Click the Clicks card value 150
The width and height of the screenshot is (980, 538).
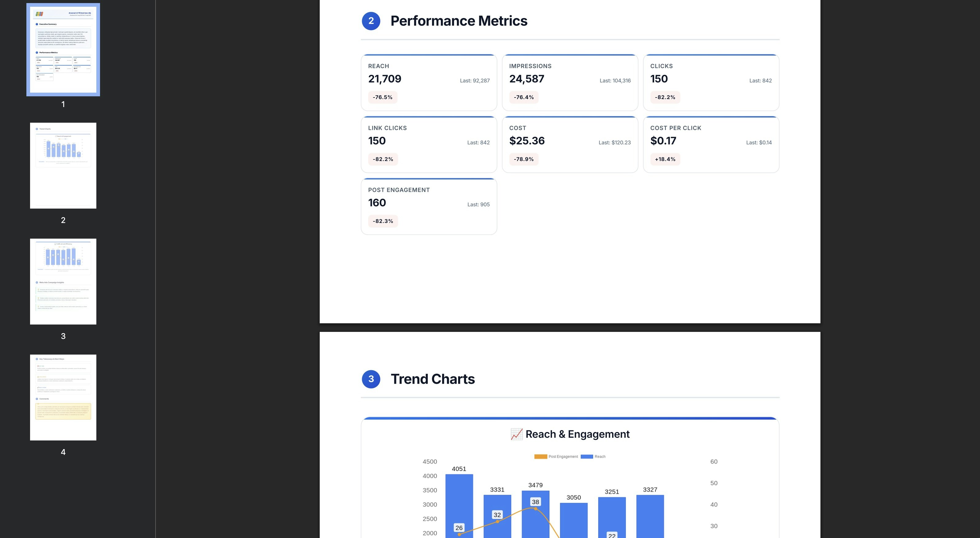[x=659, y=79]
